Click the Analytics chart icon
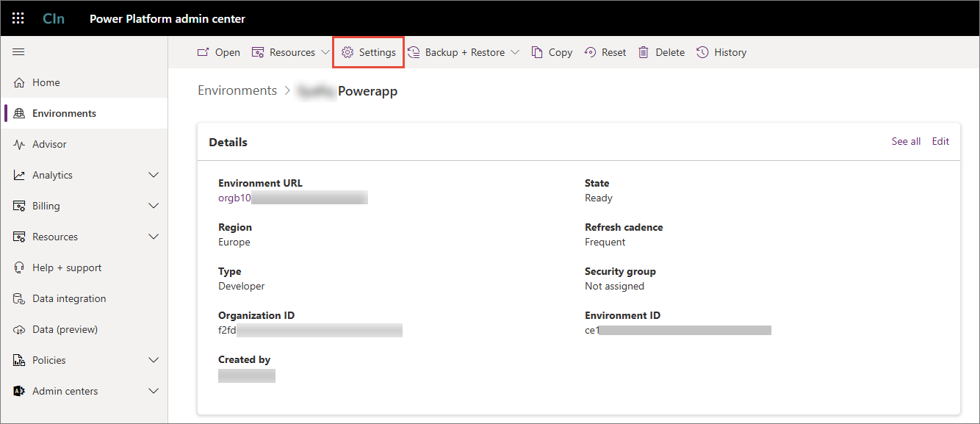Image resolution: width=980 pixels, height=424 pixels. pos(19,175)
